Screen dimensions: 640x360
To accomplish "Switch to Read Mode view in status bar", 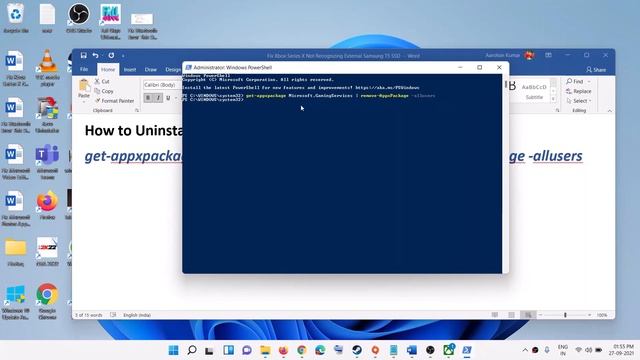I will pyautogui.click(x=495, y=315).
